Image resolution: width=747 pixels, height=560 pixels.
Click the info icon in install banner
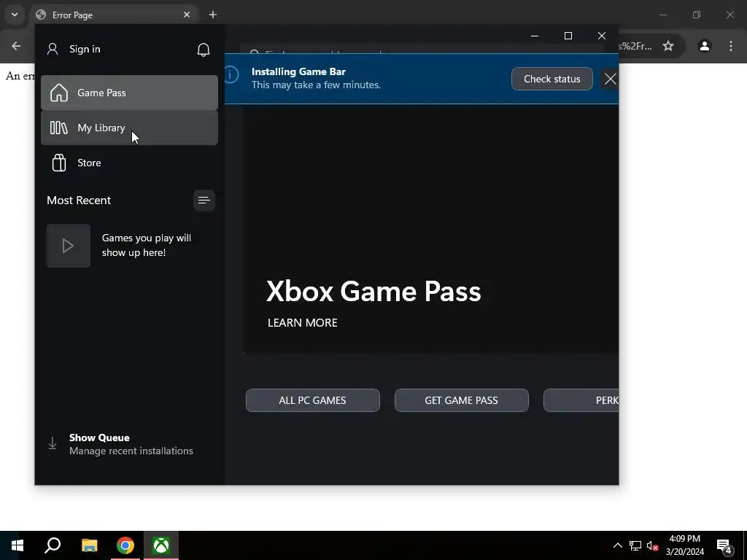[231, 75]
